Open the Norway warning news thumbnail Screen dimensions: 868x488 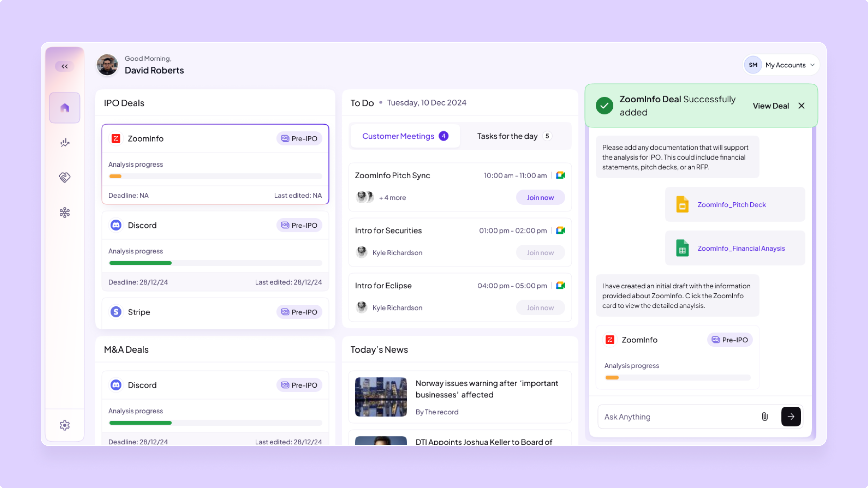[381, 397]
